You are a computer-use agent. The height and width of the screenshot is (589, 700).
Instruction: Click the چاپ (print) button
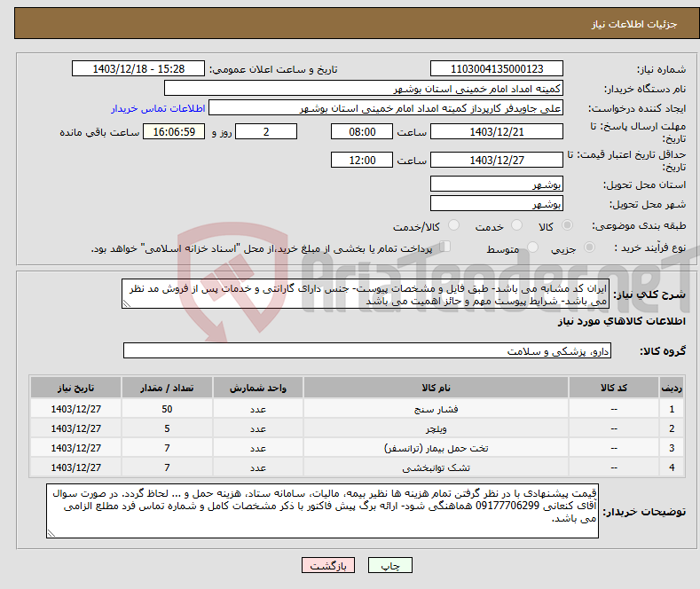tap(389, 565)
